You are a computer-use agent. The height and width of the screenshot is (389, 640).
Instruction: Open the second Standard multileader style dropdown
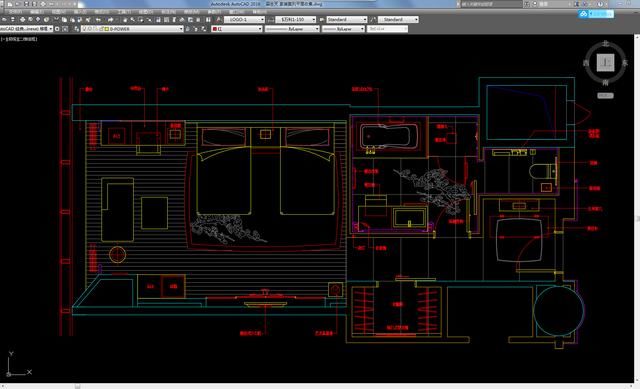(x=416, y=19)
